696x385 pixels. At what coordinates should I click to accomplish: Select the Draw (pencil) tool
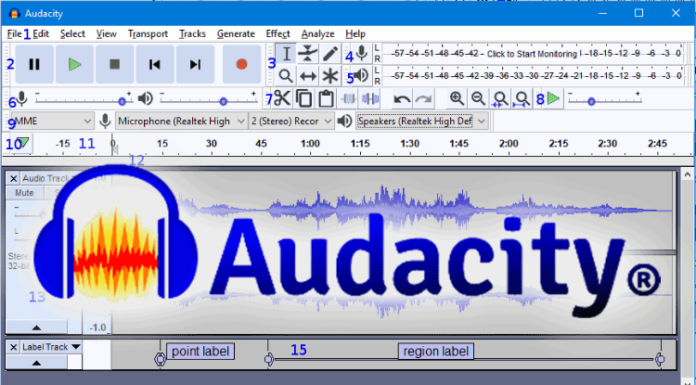tap(330, 54)
